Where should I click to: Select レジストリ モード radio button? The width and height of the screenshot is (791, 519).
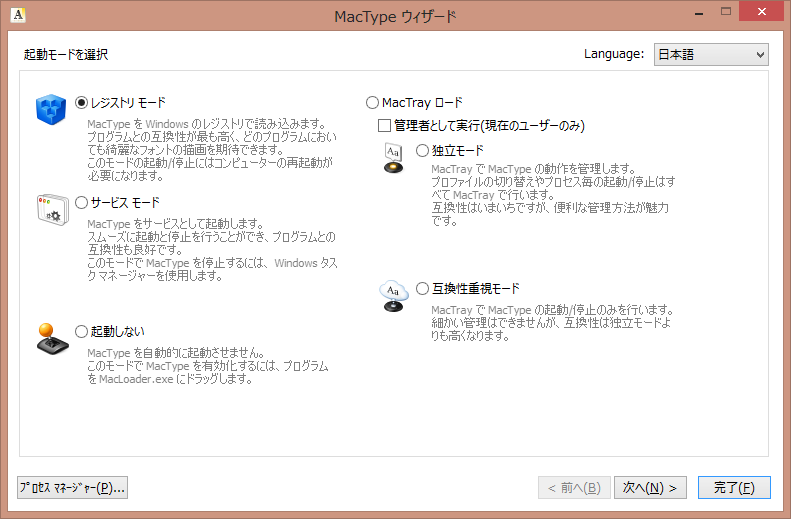[81, 103]
